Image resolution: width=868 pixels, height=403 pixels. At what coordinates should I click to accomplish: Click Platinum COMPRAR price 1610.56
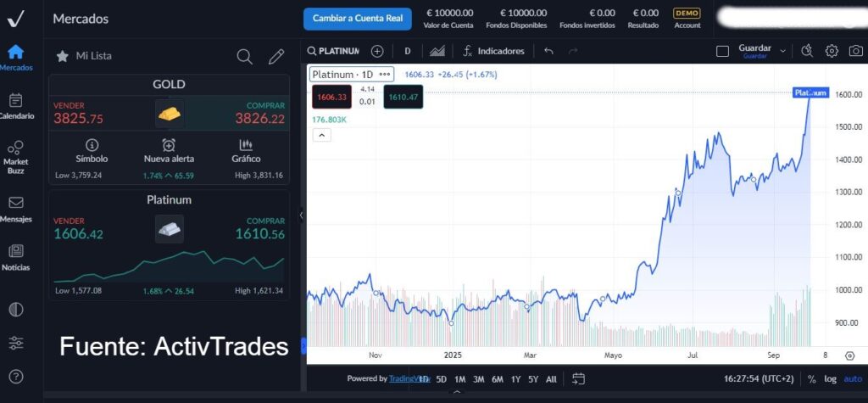click(x=259, y=234)
